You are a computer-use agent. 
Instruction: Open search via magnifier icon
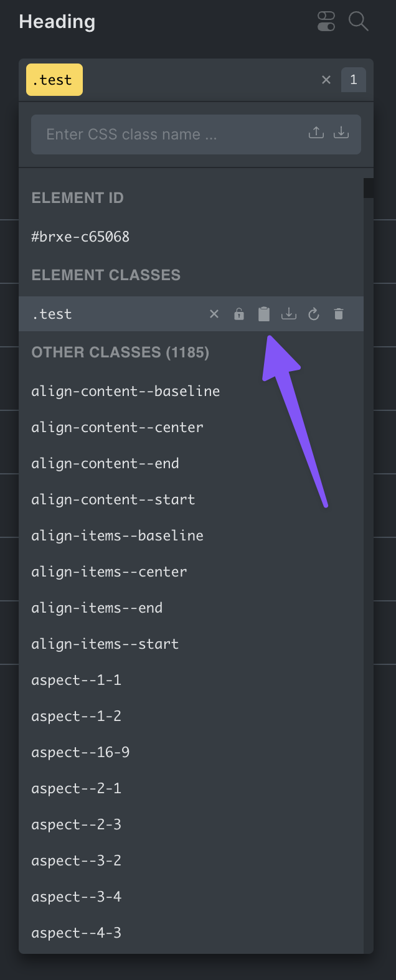click(x=359, y=21)
